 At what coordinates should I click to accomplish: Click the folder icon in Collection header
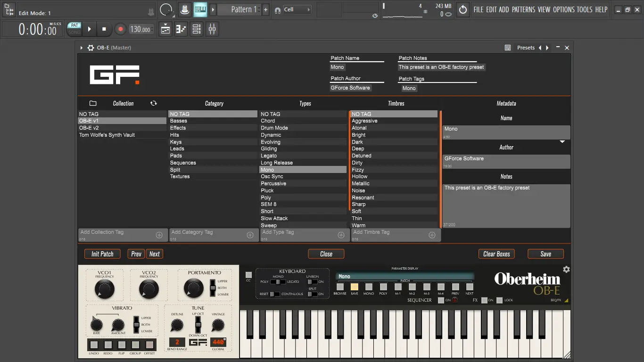pyautogui.click(x=93, y=103)
